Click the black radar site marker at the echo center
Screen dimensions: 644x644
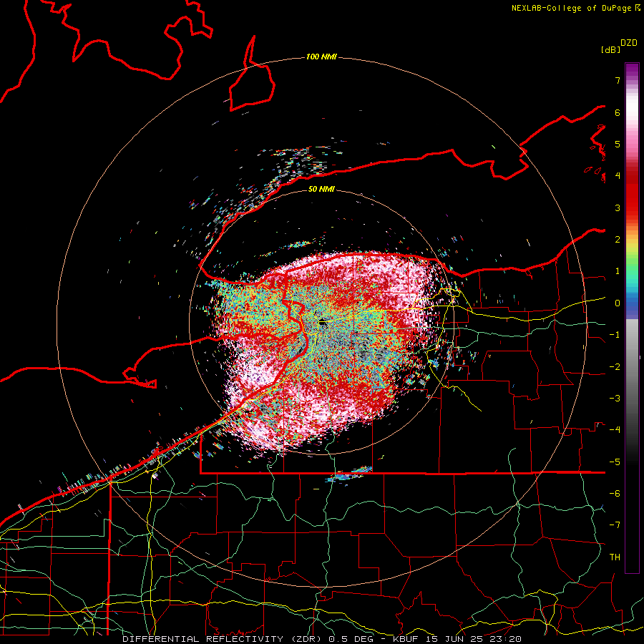(323, 322)
